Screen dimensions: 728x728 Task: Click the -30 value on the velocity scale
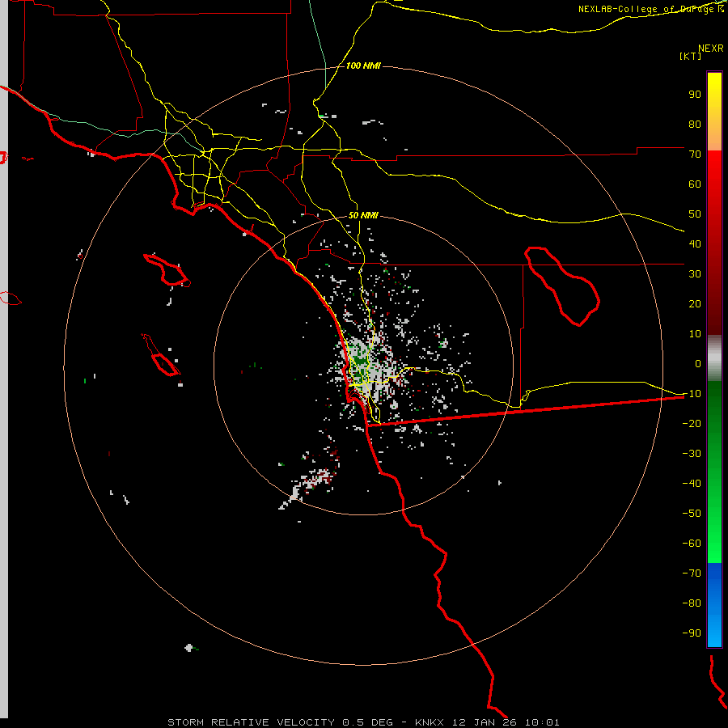point(692,454)
